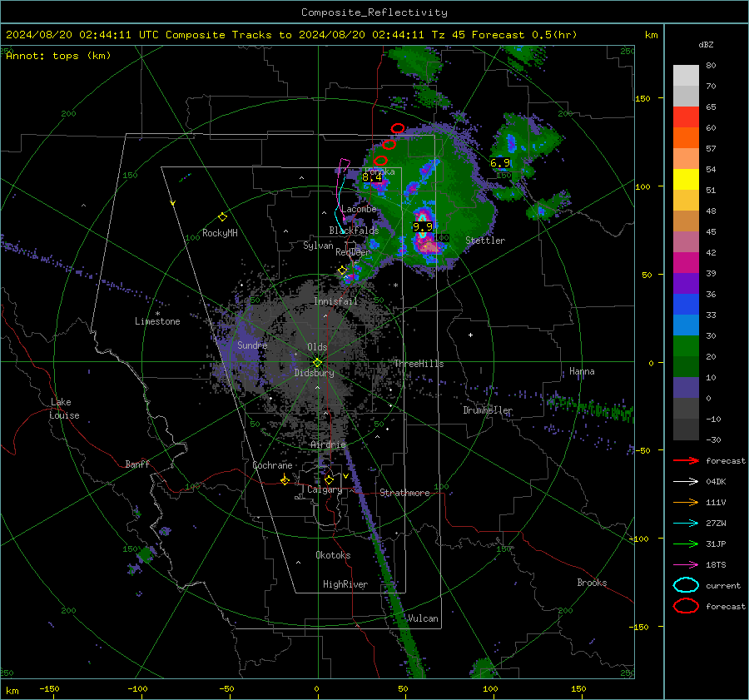The width and height of the screenshot is (749, 700).
Task: Select the yellow diamond at radar center near Didsbury
Action: pos(318,362)
